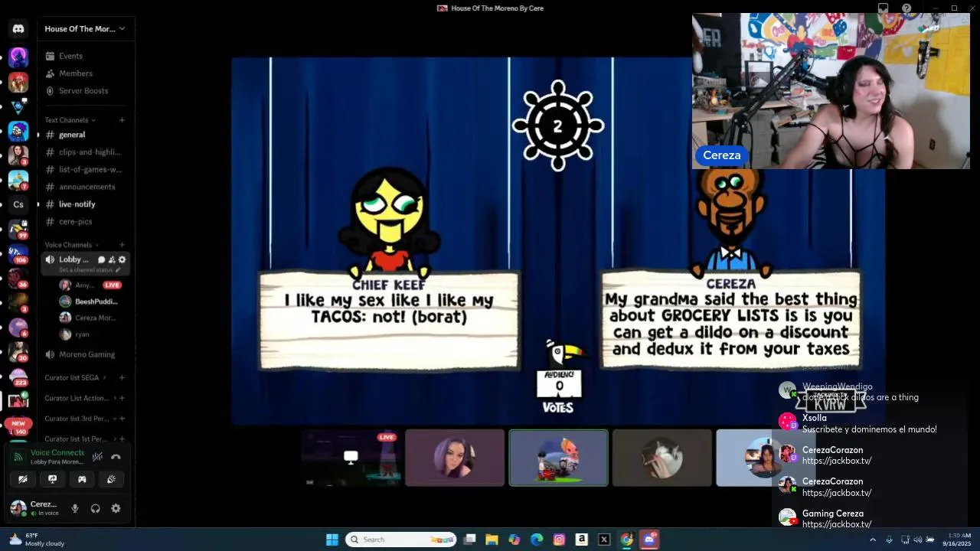Open weather widget showing 63°F

tap(37, 540)
